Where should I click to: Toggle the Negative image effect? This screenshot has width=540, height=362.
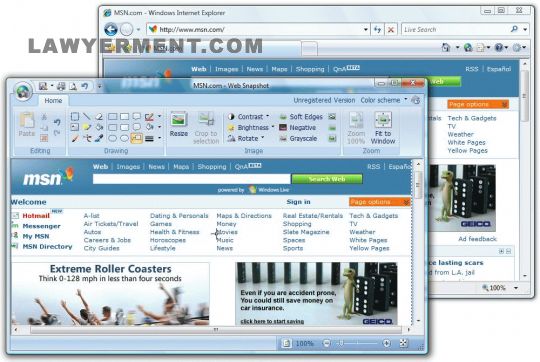(x=298, y=127)
